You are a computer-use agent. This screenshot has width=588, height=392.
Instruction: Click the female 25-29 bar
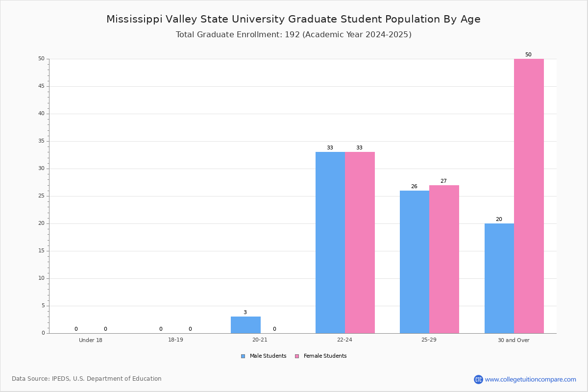[x=444, y=259]
